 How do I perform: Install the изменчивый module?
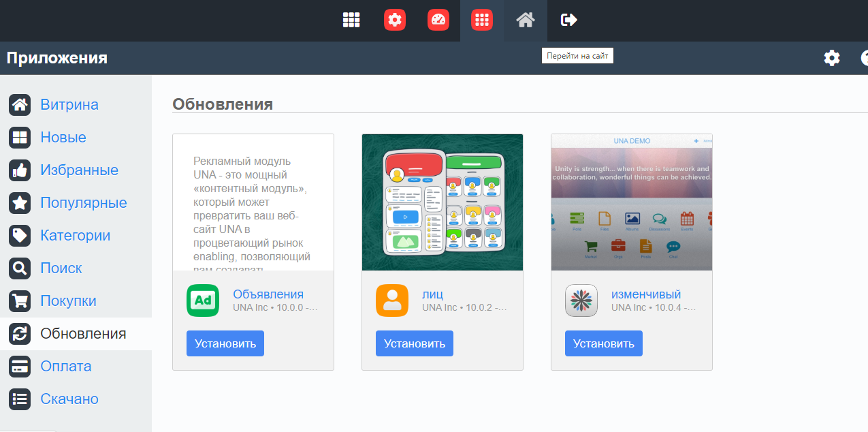pos(603,343)
